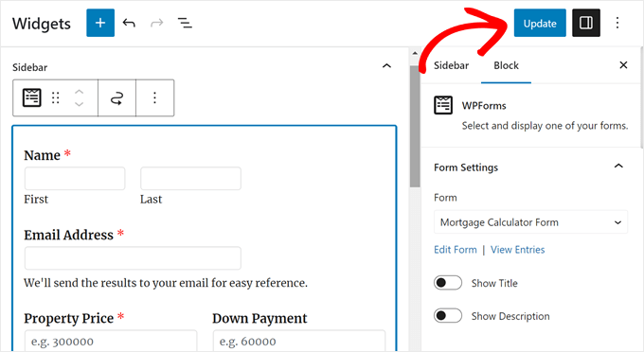Toggle the settings sidebar panel icon
This screenshot has width=644, height=352.
click(586, 23)
